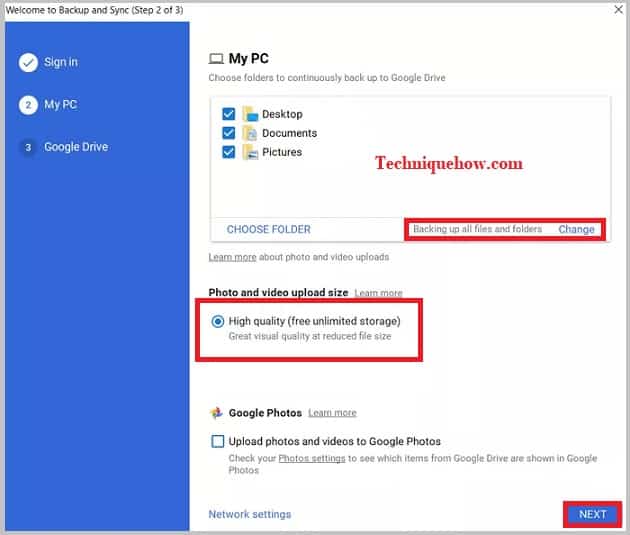Select the step 2 My PC circle icon
630x535 pixels.
coord(28,105)
